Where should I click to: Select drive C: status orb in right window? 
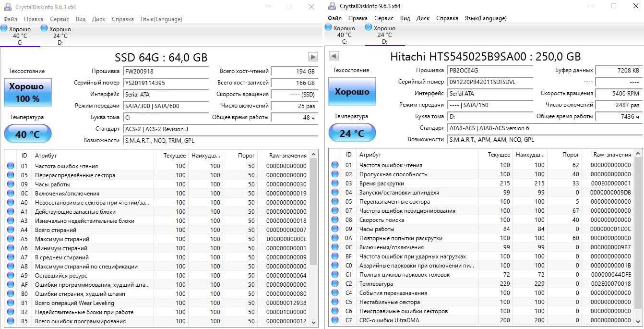pos(329,28)
